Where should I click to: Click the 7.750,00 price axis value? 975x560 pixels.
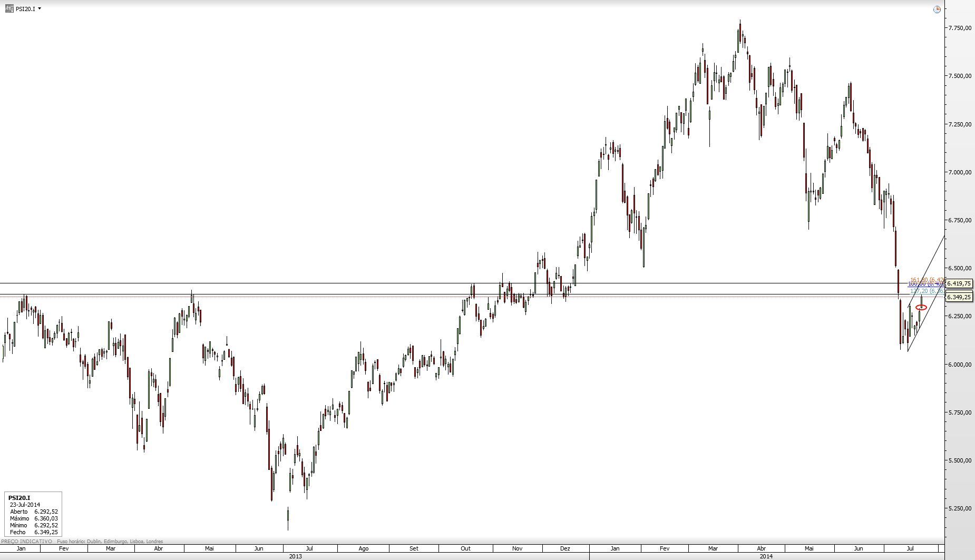[960, 28]
